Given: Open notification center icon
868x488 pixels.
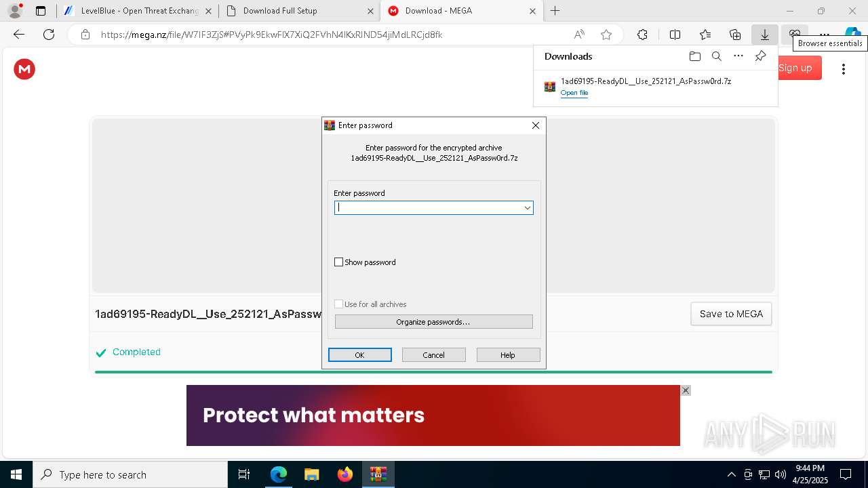Looking at the screenshot, I should (x=846, y=474).
